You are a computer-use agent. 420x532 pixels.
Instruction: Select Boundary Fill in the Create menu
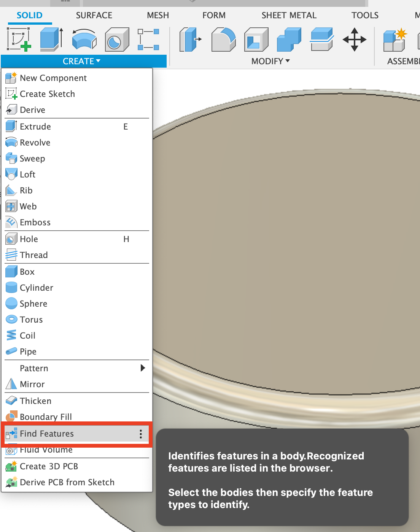[46, 417]
